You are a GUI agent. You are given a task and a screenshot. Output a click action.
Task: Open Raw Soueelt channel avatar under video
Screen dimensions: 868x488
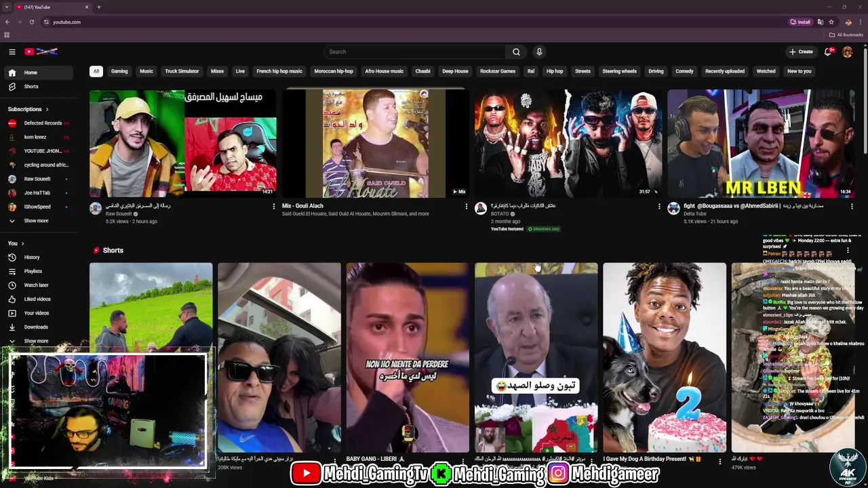96,209
